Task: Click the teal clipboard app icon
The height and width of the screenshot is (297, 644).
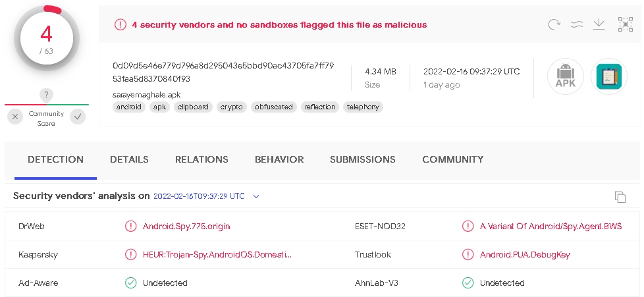Action: coord(609,76)
